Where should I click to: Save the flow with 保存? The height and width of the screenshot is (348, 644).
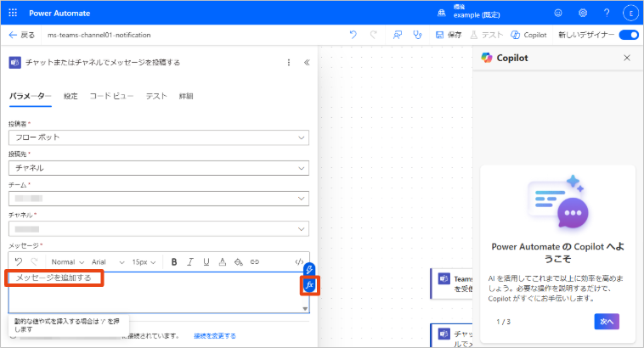click(449, 35)
